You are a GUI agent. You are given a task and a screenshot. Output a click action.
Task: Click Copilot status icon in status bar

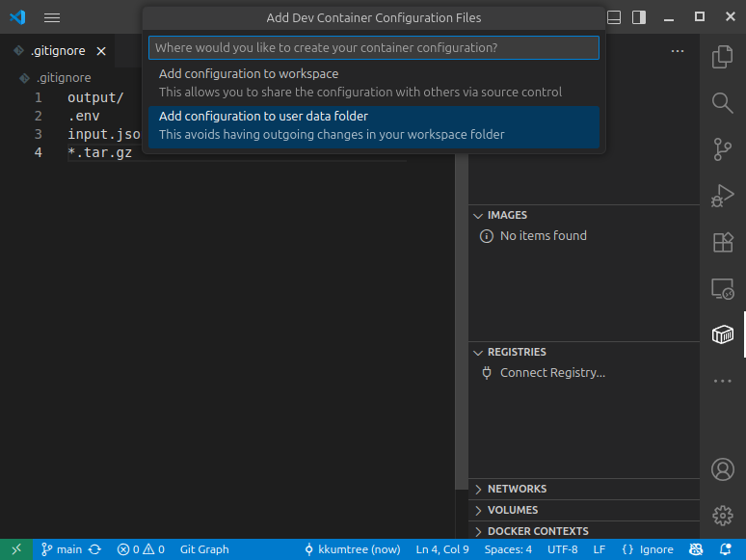tap(696, 549)
